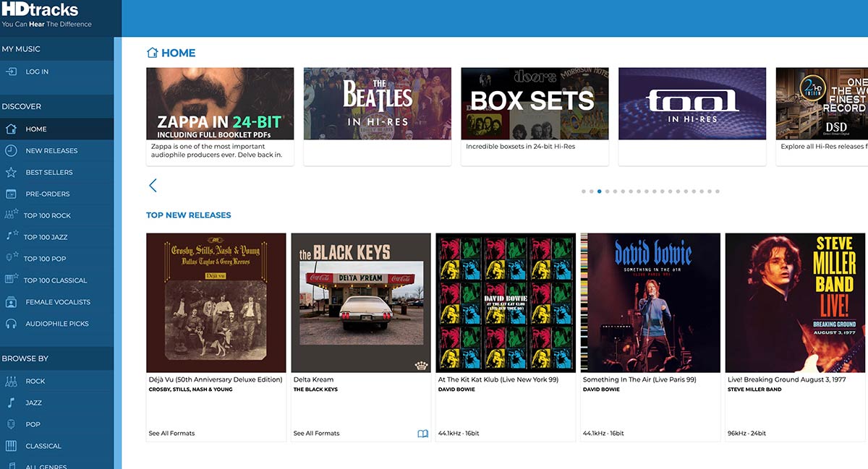Open New Releases clock icon

(x=11, y=151)
